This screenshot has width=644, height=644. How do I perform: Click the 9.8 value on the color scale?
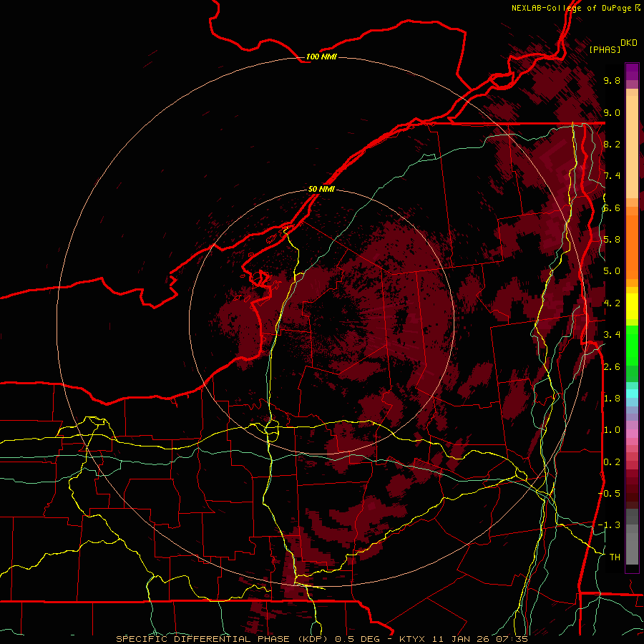pyautogui.click(x=612, y=81)
